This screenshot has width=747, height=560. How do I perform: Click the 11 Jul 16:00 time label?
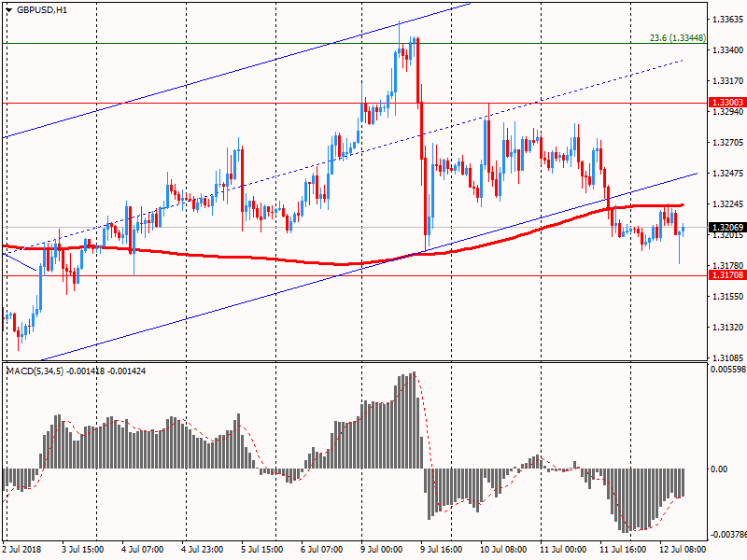[623, 549]
